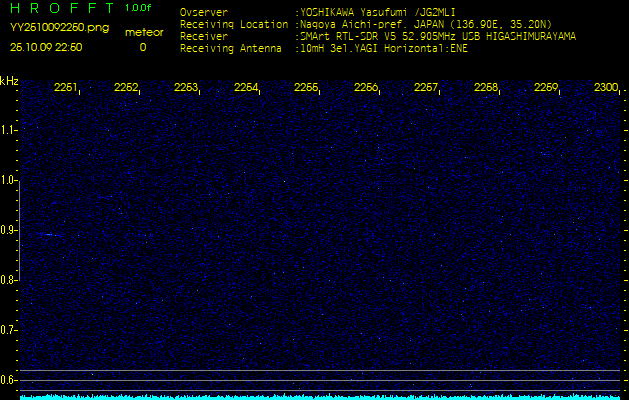
Task: Click the meteor label
Action: click(143, 32)
